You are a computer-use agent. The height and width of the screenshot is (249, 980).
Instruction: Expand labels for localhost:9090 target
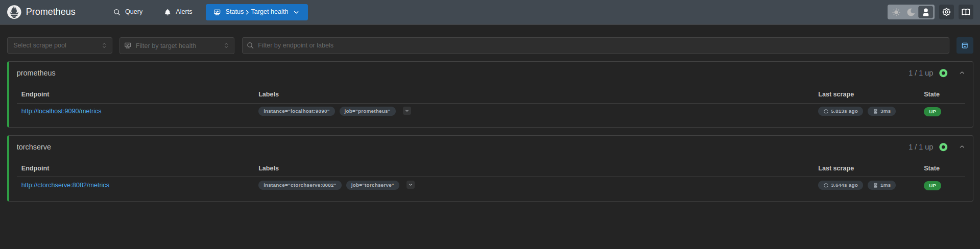tap(407, 111)
